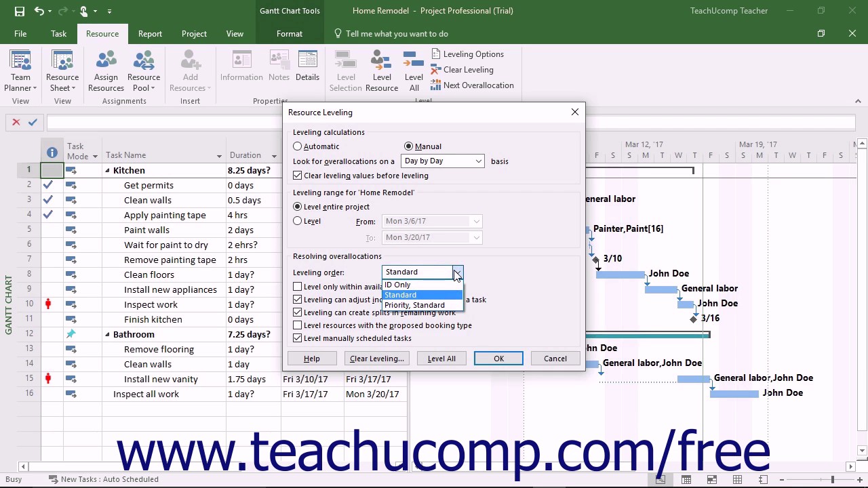The image size is (868, 488).
Task: Toggle Clear leveling values before leveling
Action: [297, 176]
